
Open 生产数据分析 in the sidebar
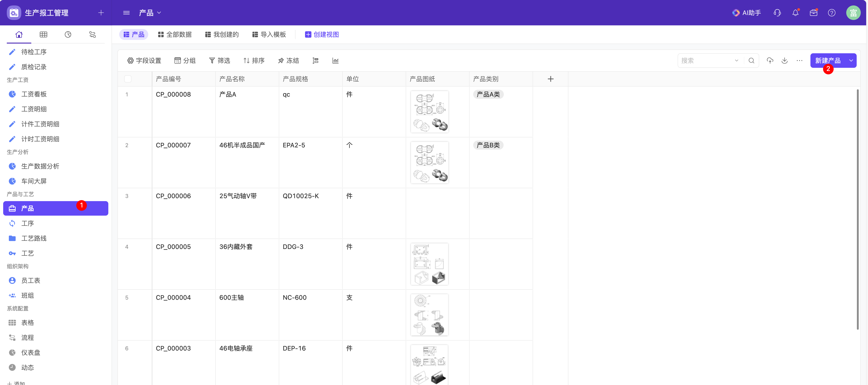56,166
